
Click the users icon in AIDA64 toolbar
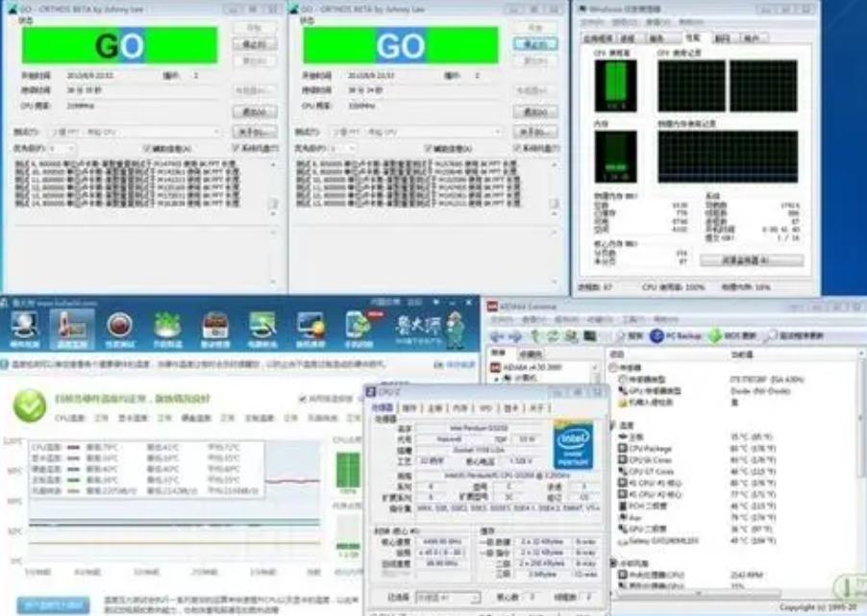(x=571, y=335)
